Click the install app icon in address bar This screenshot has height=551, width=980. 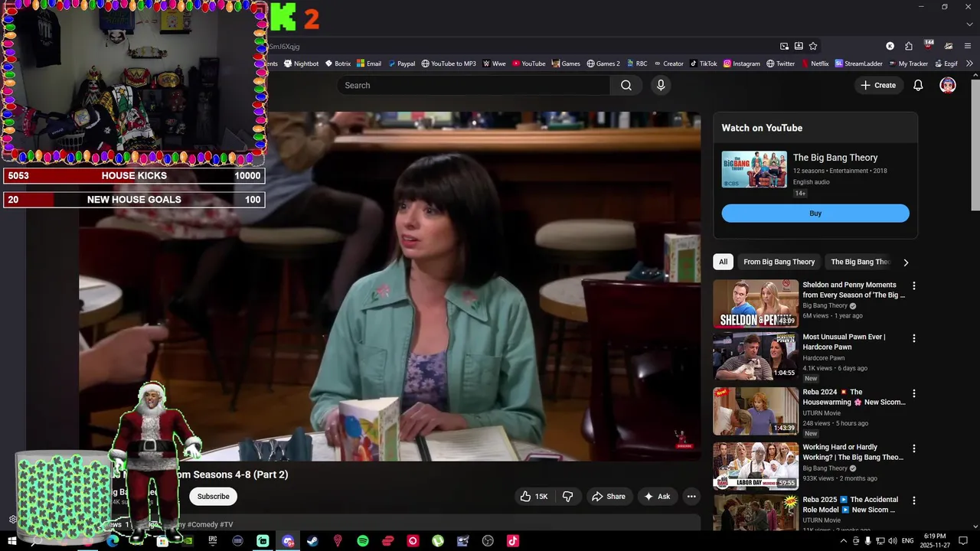(x=799, y=46)
